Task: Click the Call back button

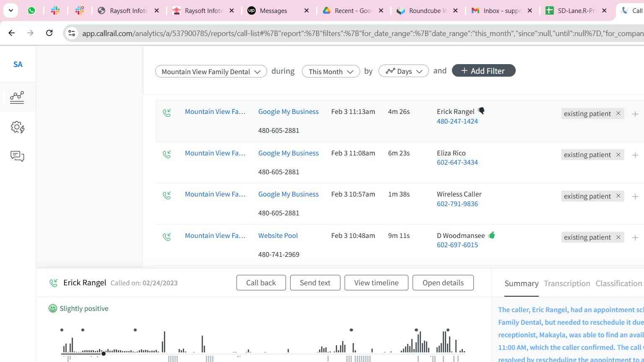Action: click(261, 282)
